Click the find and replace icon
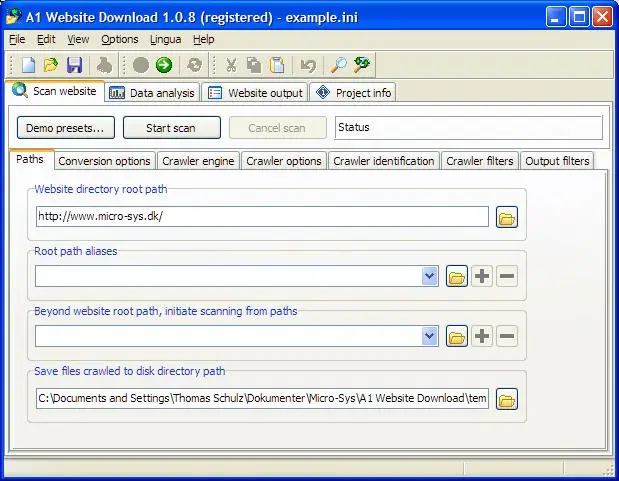 tap(362, 65)
